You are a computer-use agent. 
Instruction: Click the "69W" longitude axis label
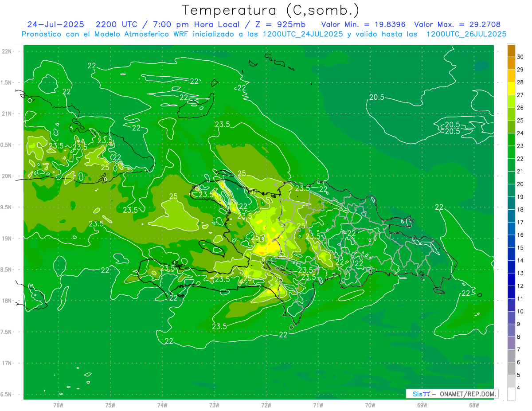(x=422, y=405)
